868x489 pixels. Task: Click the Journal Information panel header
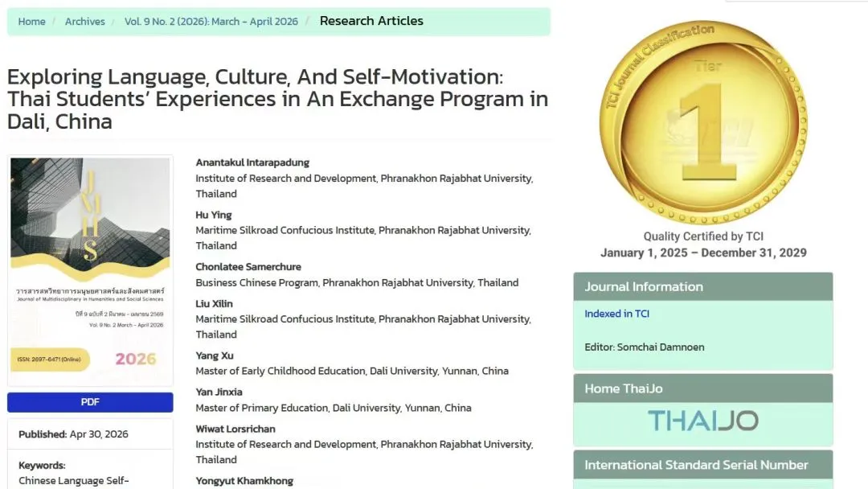[703, 287]
